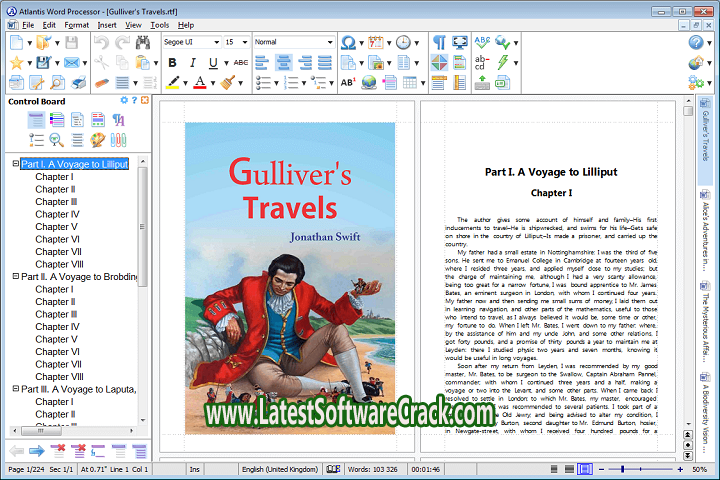Click the zoom slider in status bar
The height and width of the screenshot is (480, 720).
(x=652, y=469)
